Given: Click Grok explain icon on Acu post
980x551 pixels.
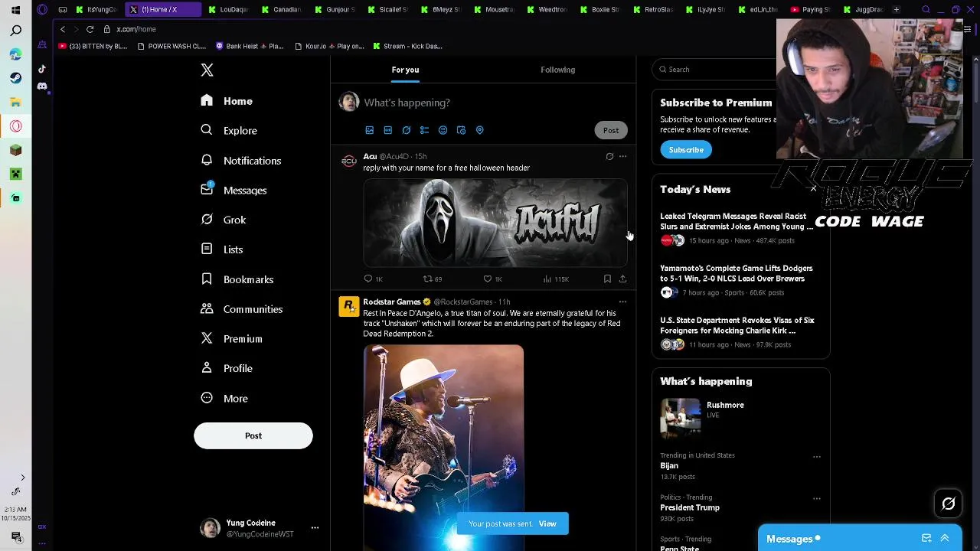Looking at the screenshot, I should pos(609,156).
